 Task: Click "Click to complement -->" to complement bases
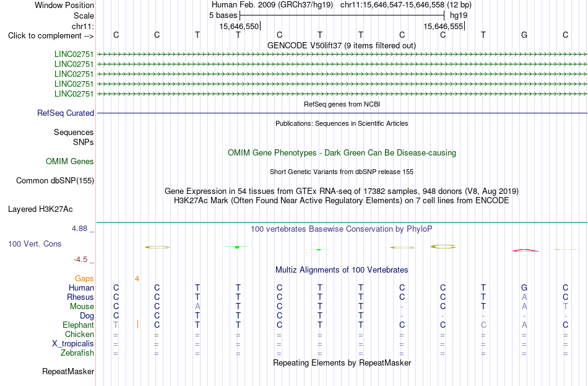(51, 36)
